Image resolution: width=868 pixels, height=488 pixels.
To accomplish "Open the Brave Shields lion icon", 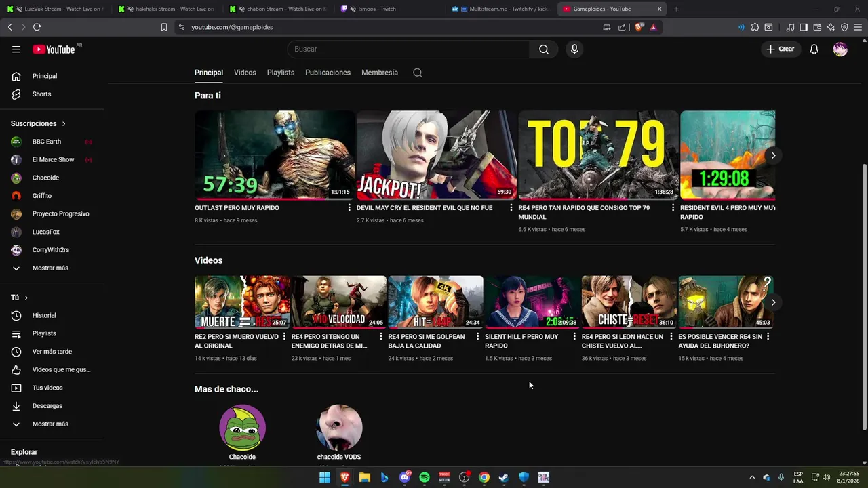I will [x=639, y=27].
